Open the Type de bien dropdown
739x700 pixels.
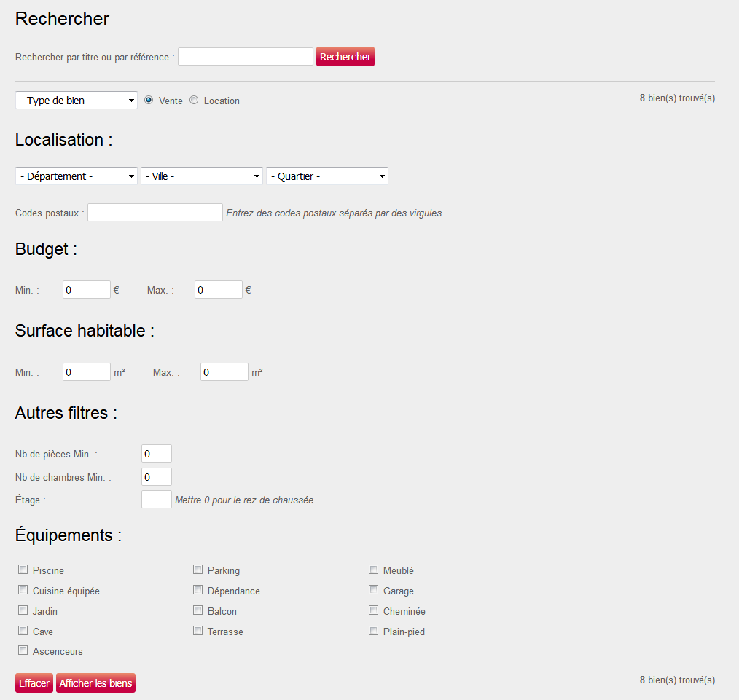76,100
